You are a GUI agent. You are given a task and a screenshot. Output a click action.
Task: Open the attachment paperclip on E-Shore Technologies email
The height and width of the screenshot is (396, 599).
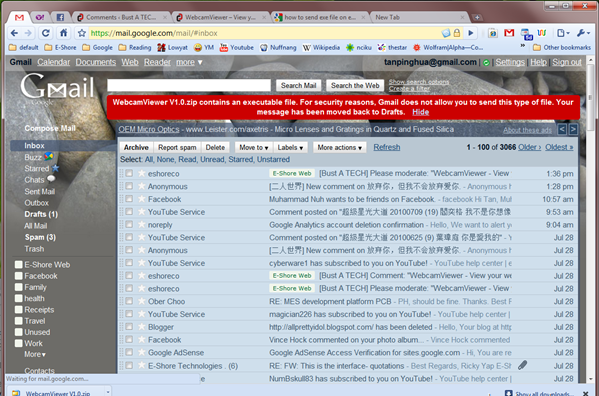pyautogui.click(x=523, y=365)
